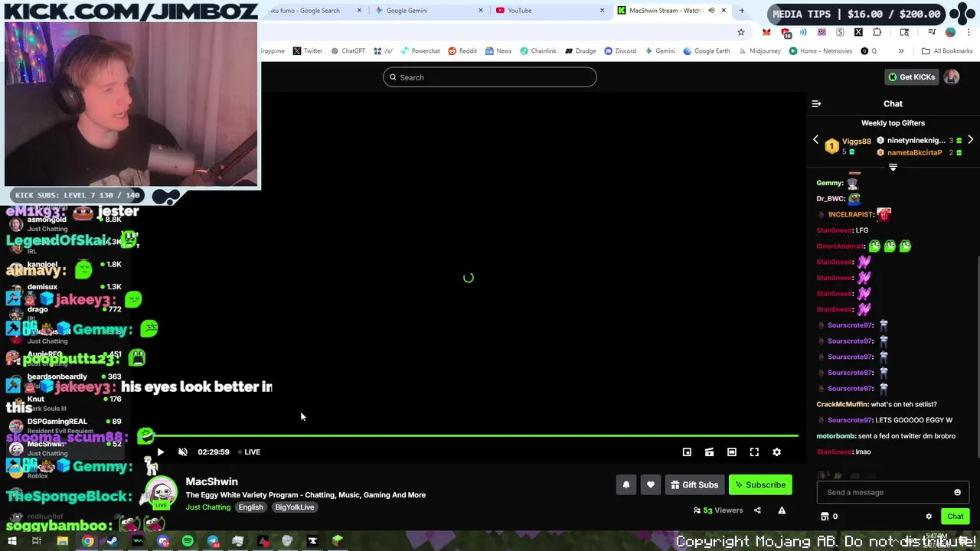The height and width of the screenshot is (551, 980).
Task: Select the English language tag
Action: pos(250,507)
